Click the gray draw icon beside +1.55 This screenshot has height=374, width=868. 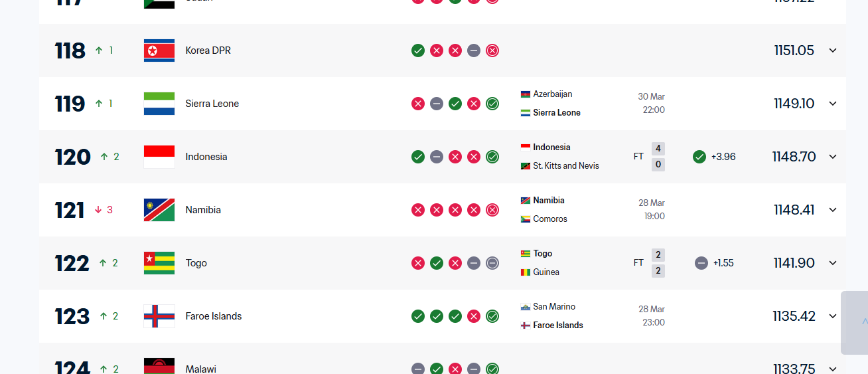(701, 263)
